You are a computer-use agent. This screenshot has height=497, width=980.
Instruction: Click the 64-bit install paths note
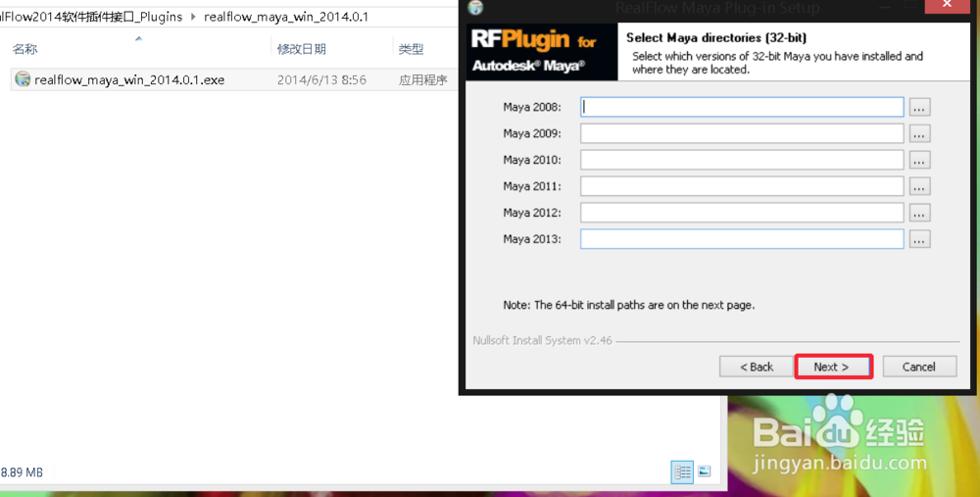pyautogui.click(x=629, y=306)
